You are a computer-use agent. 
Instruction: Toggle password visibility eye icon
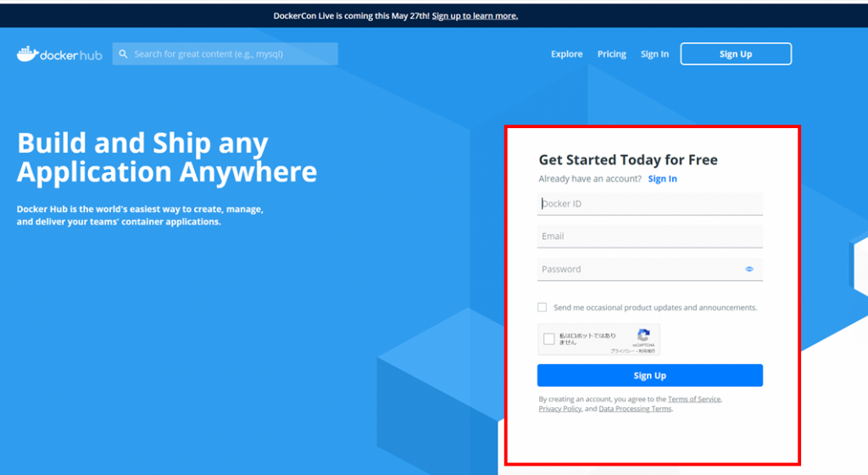point(749,269)
